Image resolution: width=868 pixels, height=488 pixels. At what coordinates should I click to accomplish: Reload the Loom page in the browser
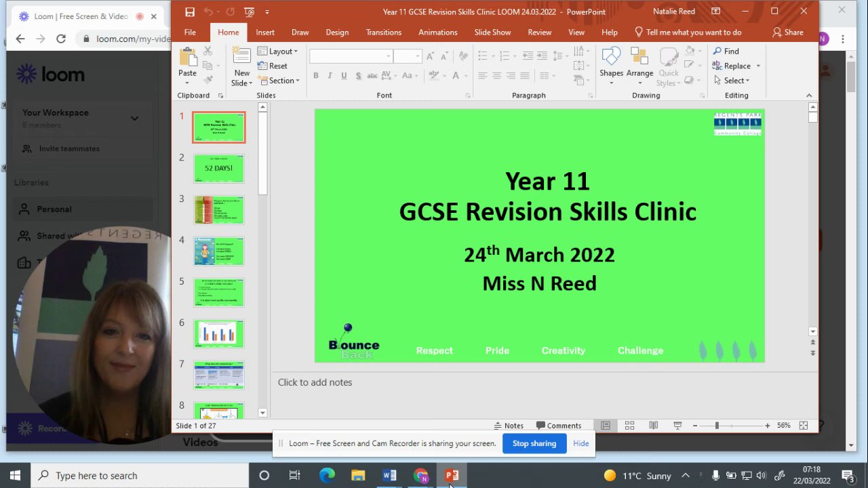click(61, 39)
